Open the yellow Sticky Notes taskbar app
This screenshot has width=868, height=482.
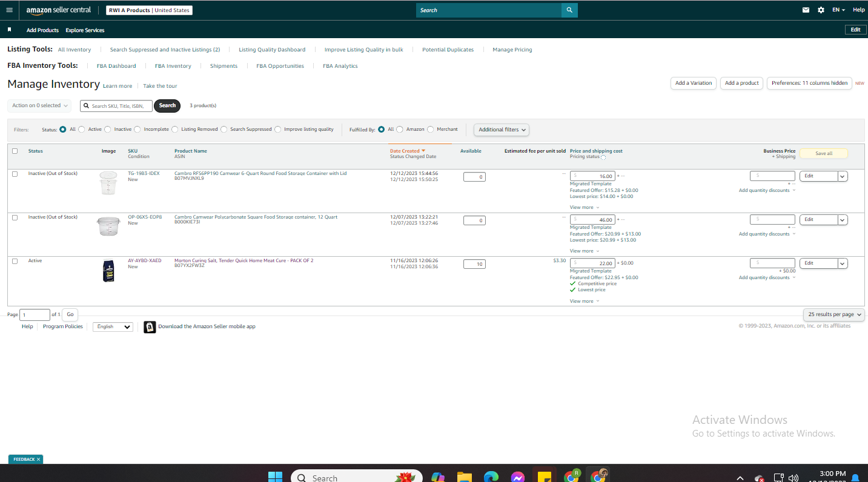(x=544, y=477)
